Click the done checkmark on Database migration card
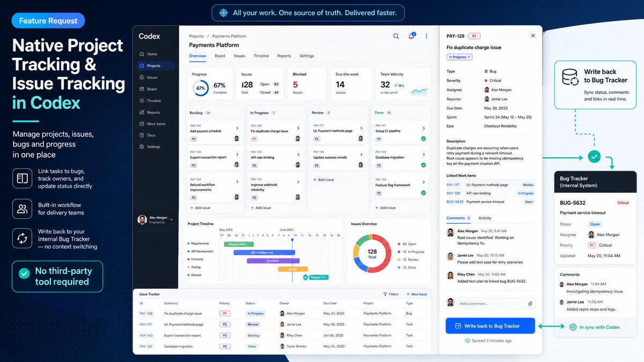The height and width of the screenshot is (362, 644). 423,165
